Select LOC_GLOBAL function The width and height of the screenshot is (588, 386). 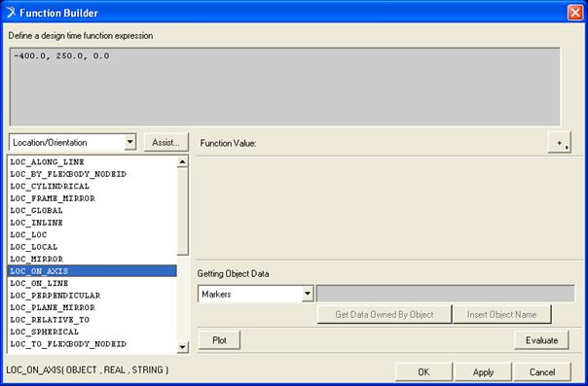[x=92, y=210]
